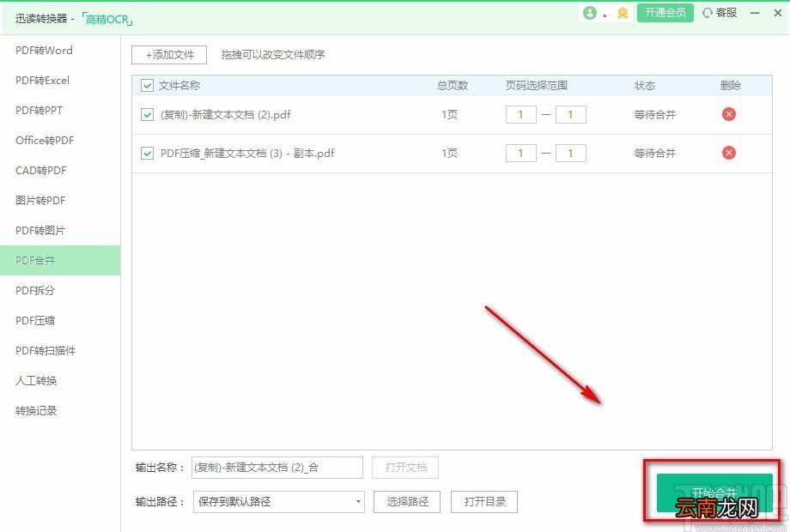
Task: Click 等待合并 status of first file
Action: pyautogui.click(x=654, y=115)
